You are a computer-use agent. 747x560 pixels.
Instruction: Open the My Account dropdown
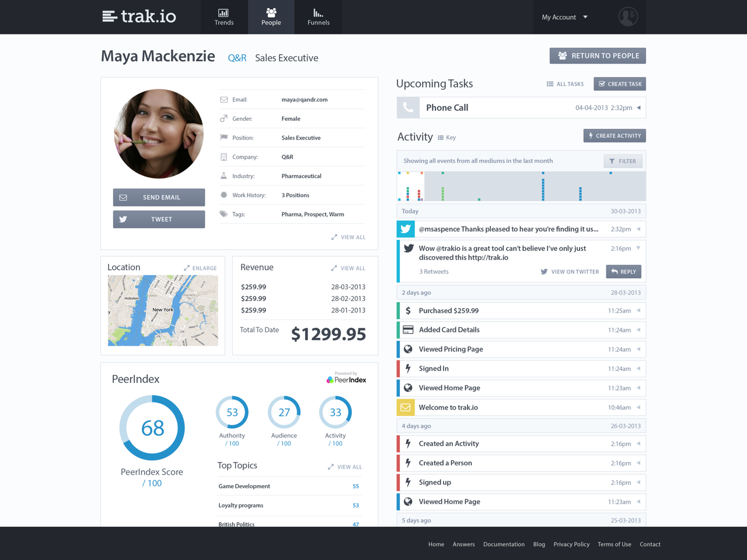pyautogui.click(x=564, y=17)
